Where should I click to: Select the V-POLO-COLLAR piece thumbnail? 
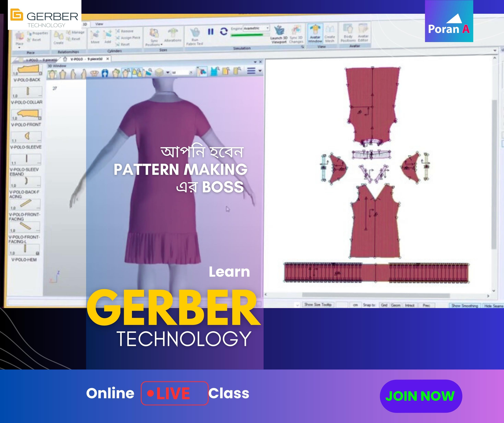(x=27, y=92)
